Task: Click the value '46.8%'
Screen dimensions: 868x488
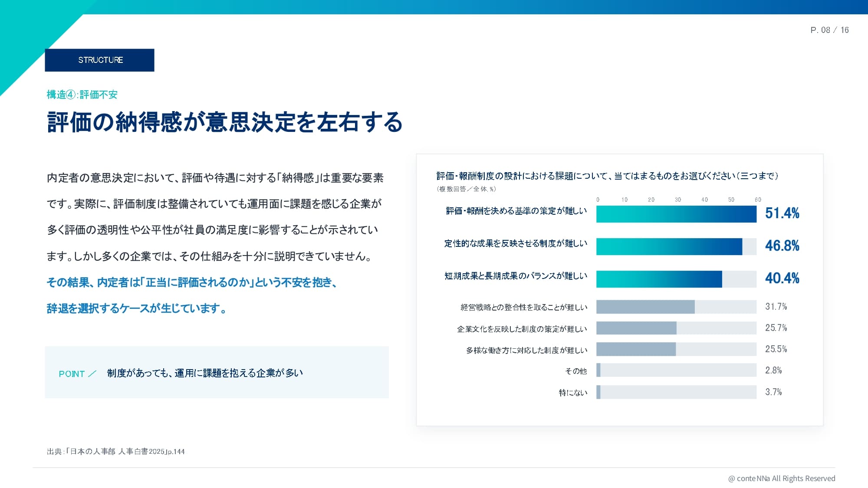Action: (x=782, y=246)
